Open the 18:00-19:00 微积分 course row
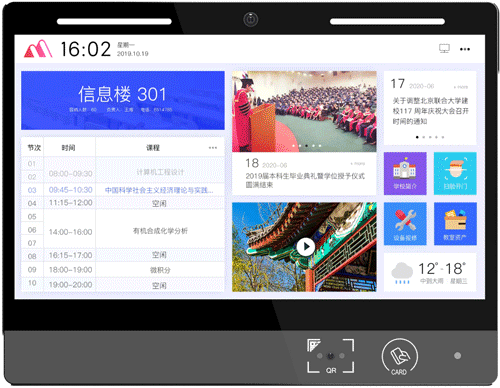The image size is (500, 388). 123,270
